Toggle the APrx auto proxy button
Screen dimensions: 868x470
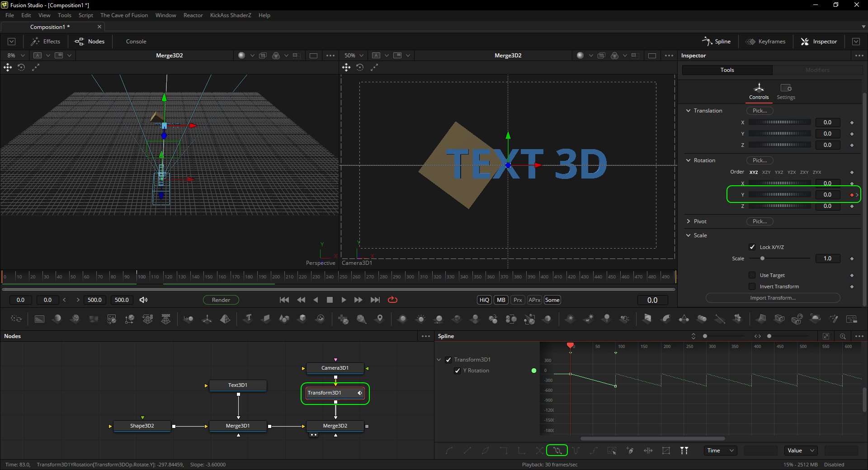(x=534, y=300)
